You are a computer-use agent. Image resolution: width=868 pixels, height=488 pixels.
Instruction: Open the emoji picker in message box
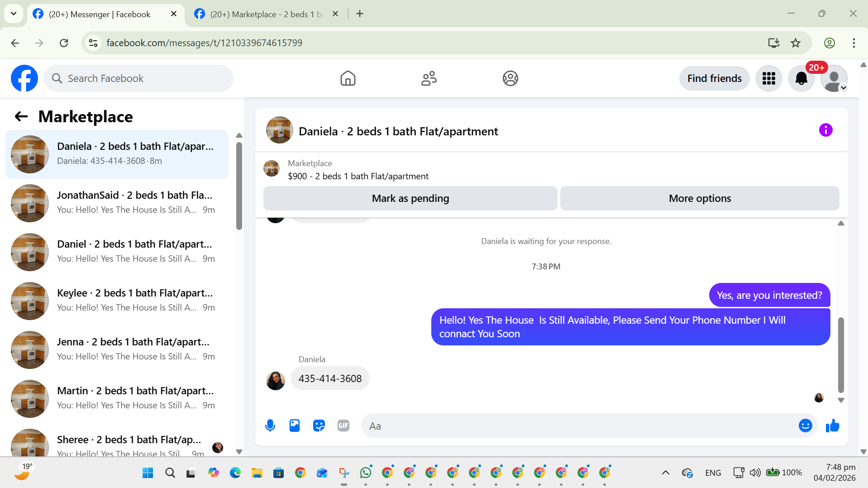(805, 426)
